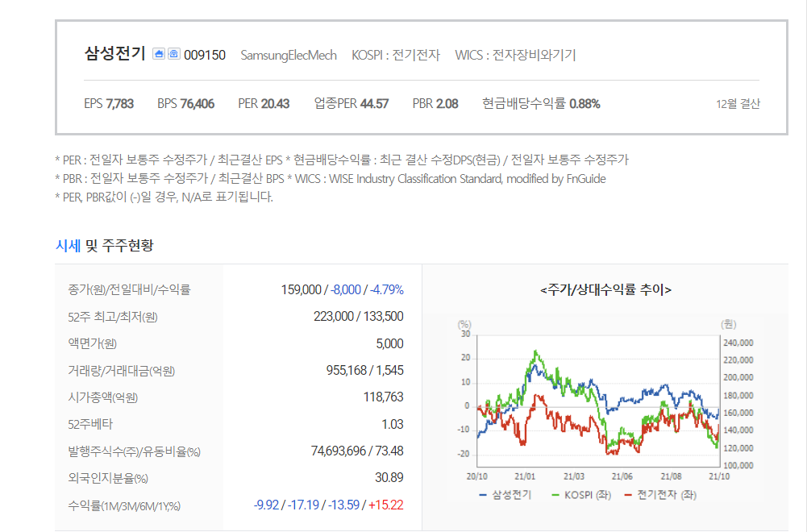Select the BPS 76,406 value
The width and height of the screenshot is (807, 532).
185,104
